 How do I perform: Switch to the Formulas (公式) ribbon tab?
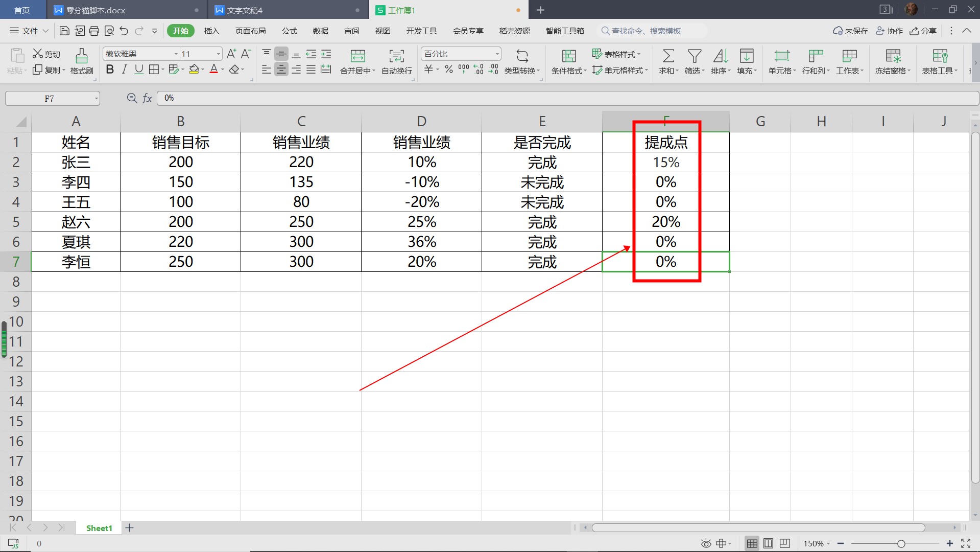[x=289, y=31]
